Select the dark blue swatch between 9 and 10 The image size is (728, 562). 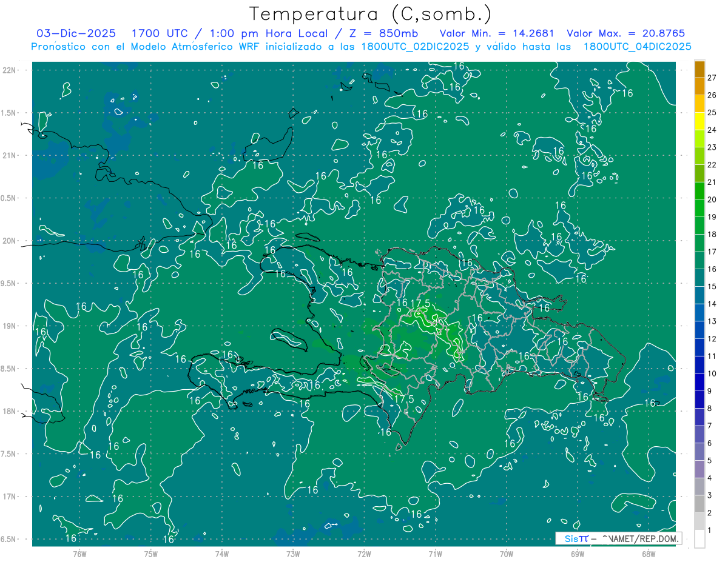point(699,383)
